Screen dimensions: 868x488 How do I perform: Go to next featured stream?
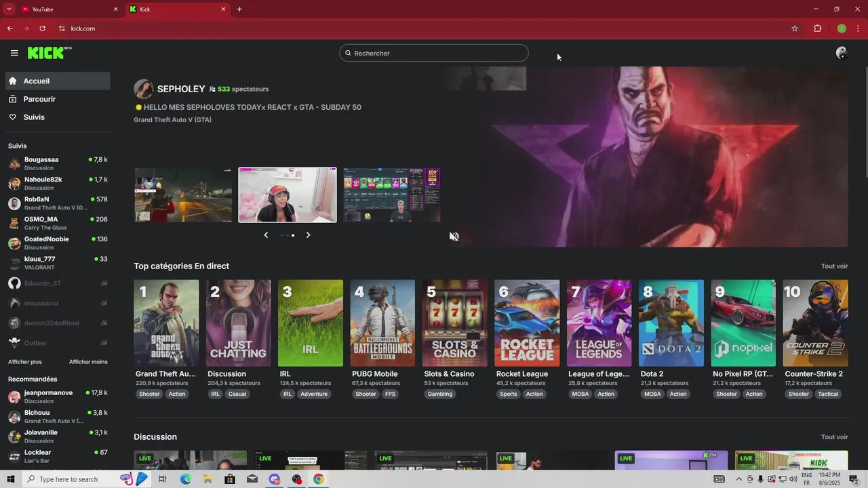click(308, 235)
